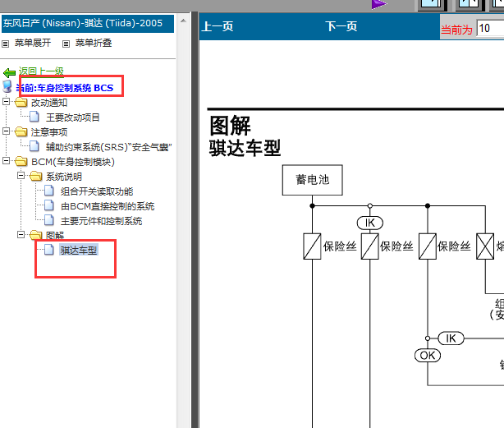504x428 pixels.
Task: Click the 注意事项 folder label
Action: pos(49,132)
